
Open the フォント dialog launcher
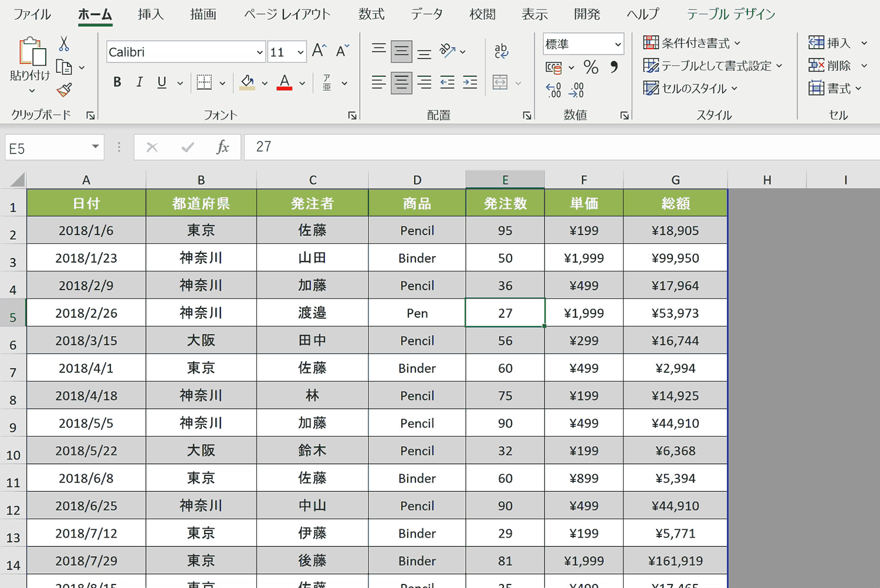(x=353, y=115)
